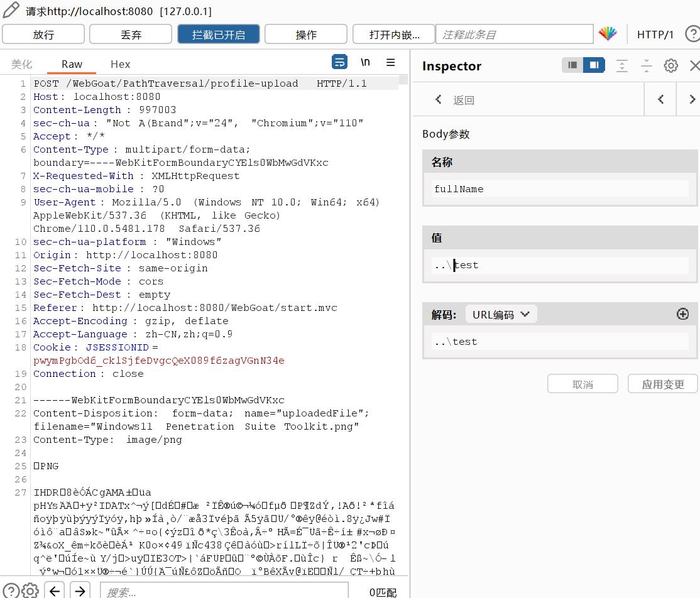This screenshot has width=700, height=598.
Task: Click the decoded ..\test output field
Action: coord(560,341)
